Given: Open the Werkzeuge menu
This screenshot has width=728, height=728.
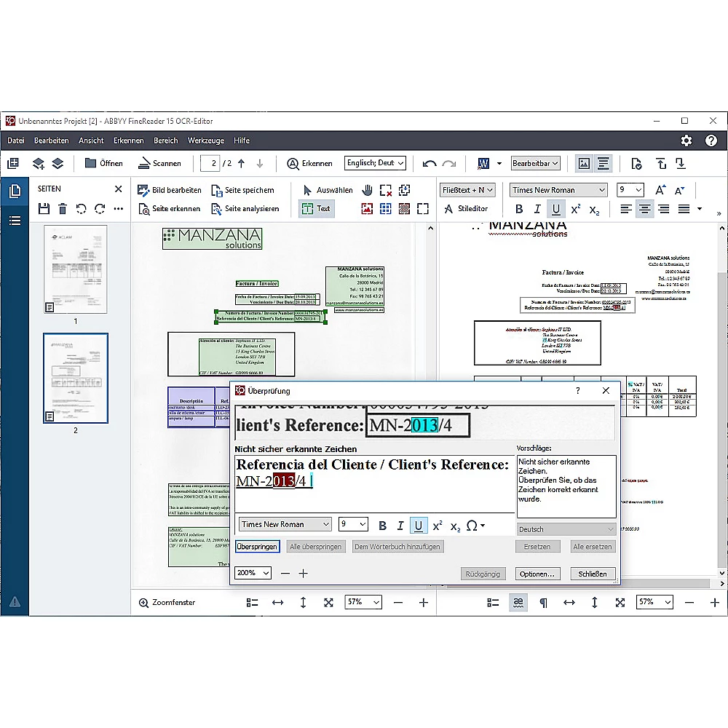Looking at the screenshot, I should pyautogui.click(x=205, y=141).
